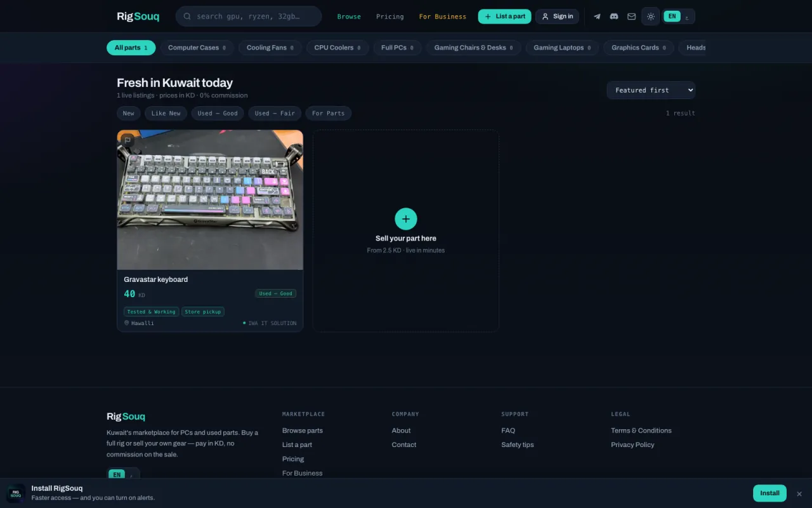Toggle the Used – Good condition filter
The width and height of the screenshot is (812, 508).
[218, 113]
